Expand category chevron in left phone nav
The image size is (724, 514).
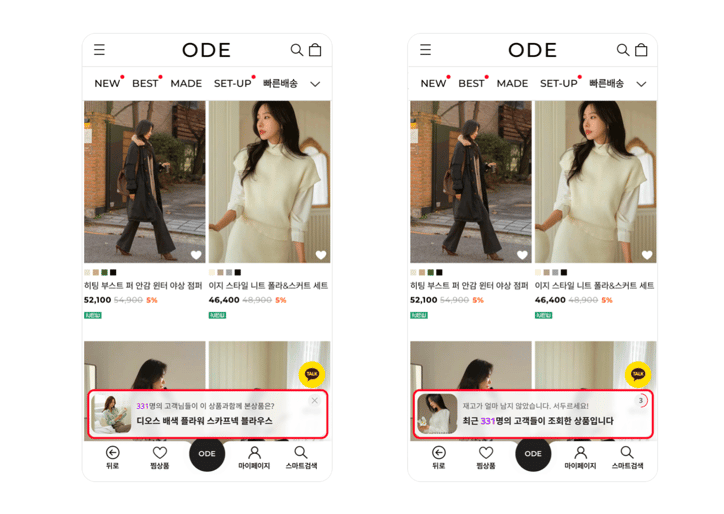(x=315, y=84)
